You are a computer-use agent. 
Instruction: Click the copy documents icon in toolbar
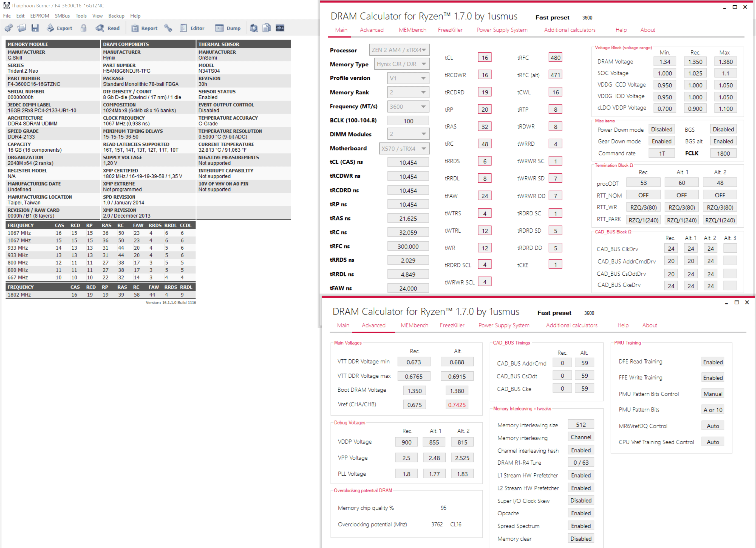click(267, 28)
